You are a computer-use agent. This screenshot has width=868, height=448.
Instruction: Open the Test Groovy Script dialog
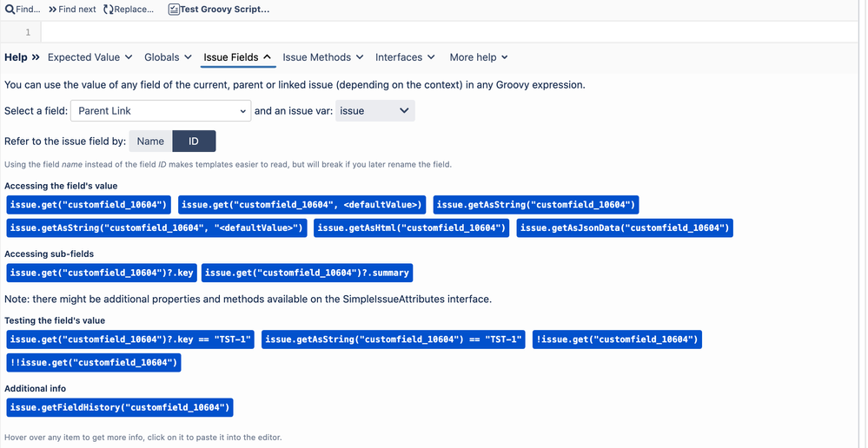click(x=219, y=10)
